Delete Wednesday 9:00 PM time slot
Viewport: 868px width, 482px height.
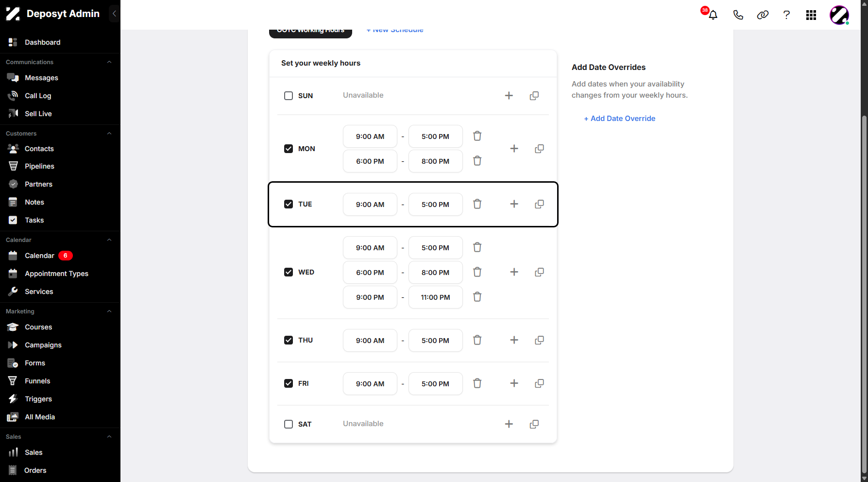[x=477, y=297]
